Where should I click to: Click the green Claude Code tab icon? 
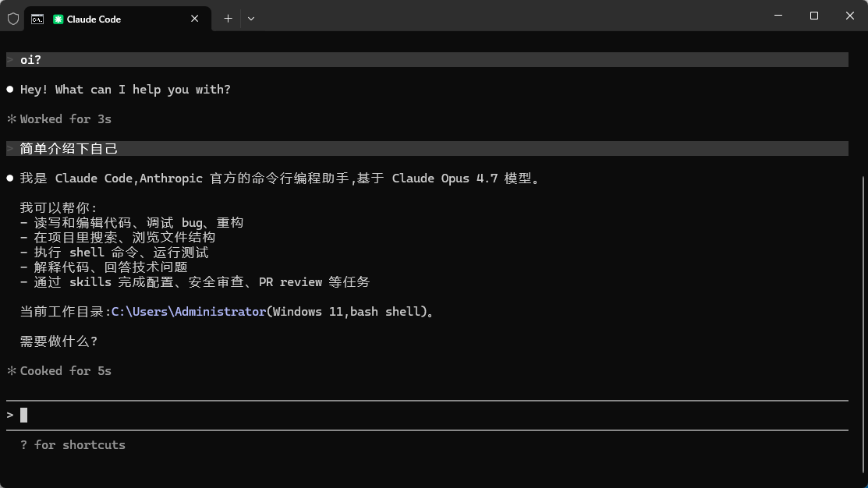coord(58,19)
